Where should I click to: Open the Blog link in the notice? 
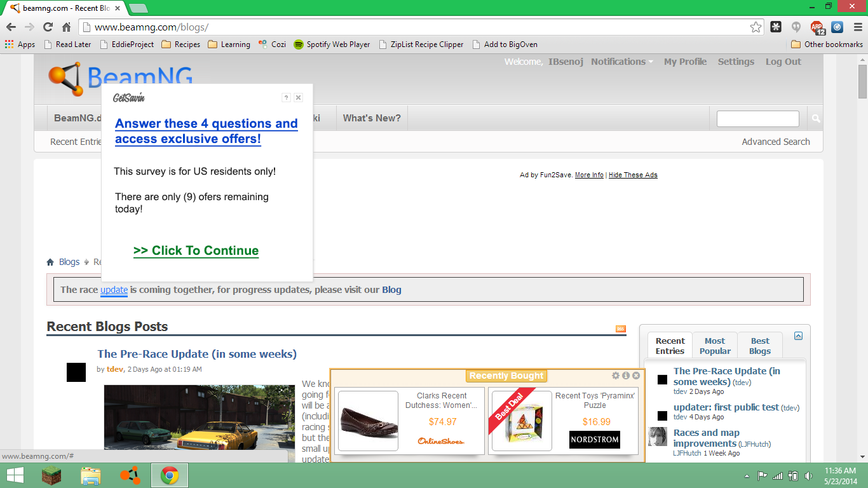[391, 290]
